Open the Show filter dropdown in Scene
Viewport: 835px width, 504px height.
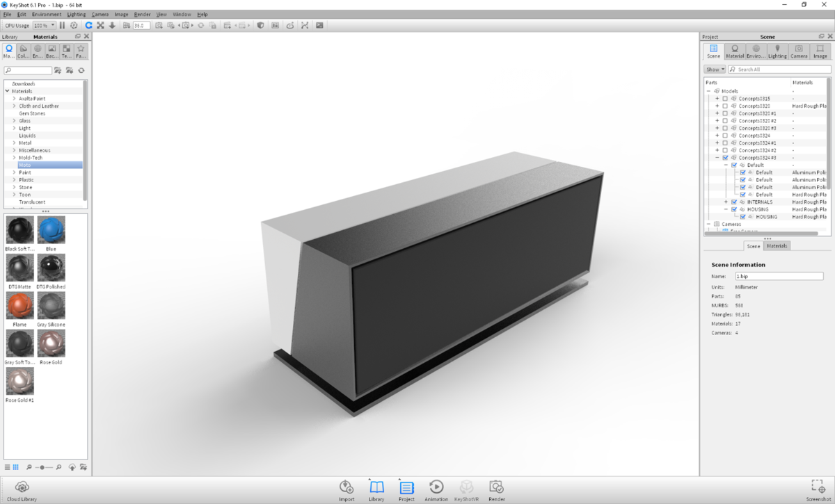pos(715,70)
